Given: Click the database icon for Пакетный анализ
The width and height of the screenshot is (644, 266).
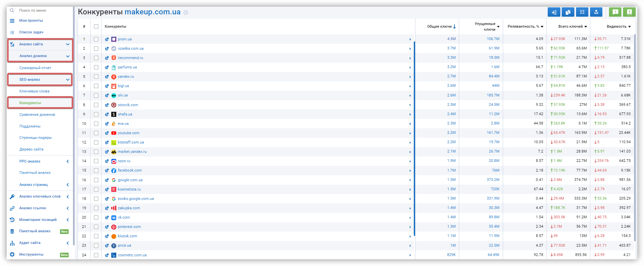Looking at the screenshot, I should point(12,231).
